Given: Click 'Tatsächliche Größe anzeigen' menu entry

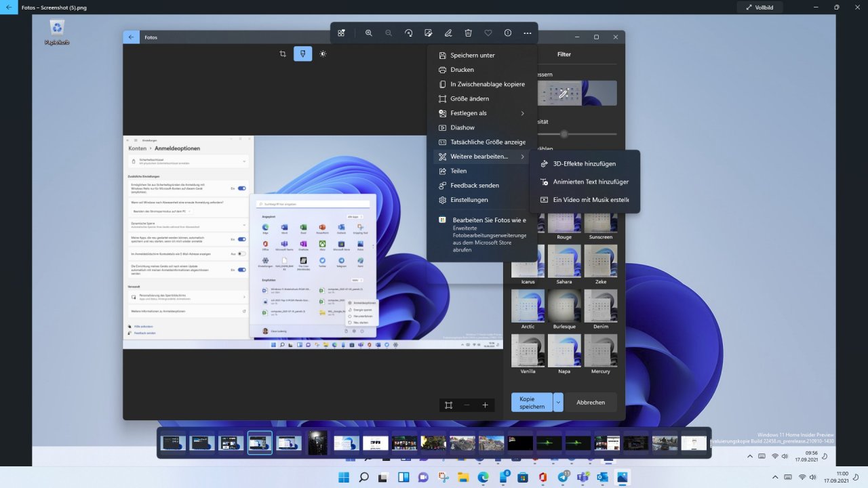Looking at the screenshot, I should coord(482,142).
